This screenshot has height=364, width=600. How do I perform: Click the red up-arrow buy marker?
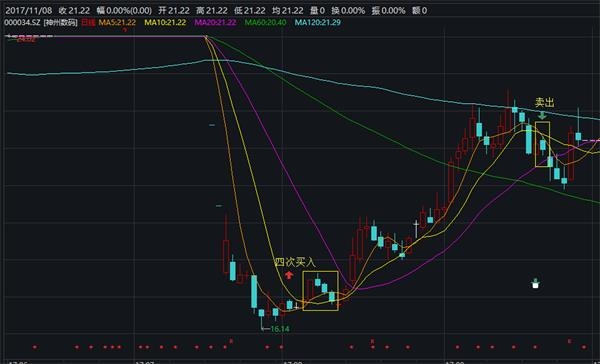(x=289, y=274)
